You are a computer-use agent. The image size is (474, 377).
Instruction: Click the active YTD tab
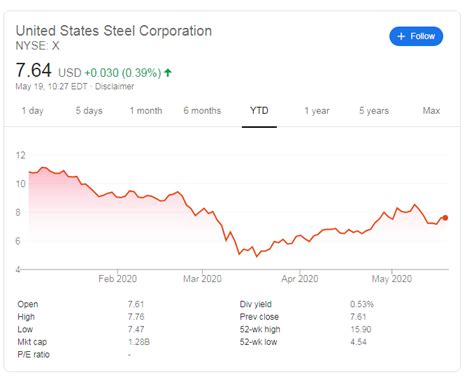tap(259, 111)
